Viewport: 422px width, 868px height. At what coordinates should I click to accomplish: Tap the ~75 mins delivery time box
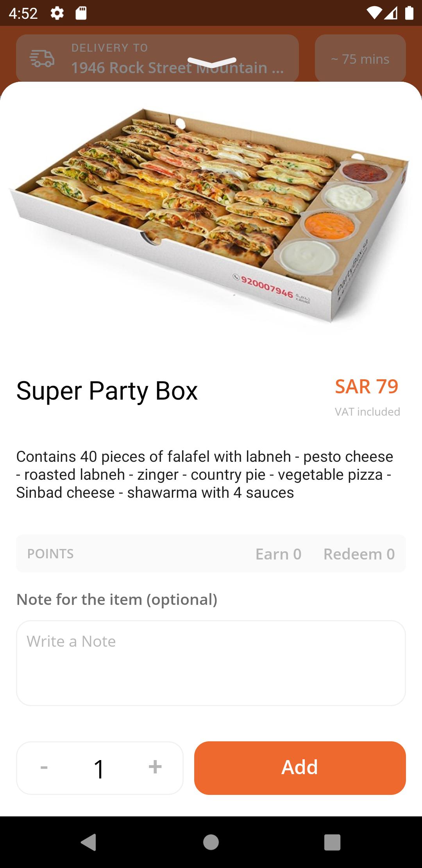coord(360,59)
